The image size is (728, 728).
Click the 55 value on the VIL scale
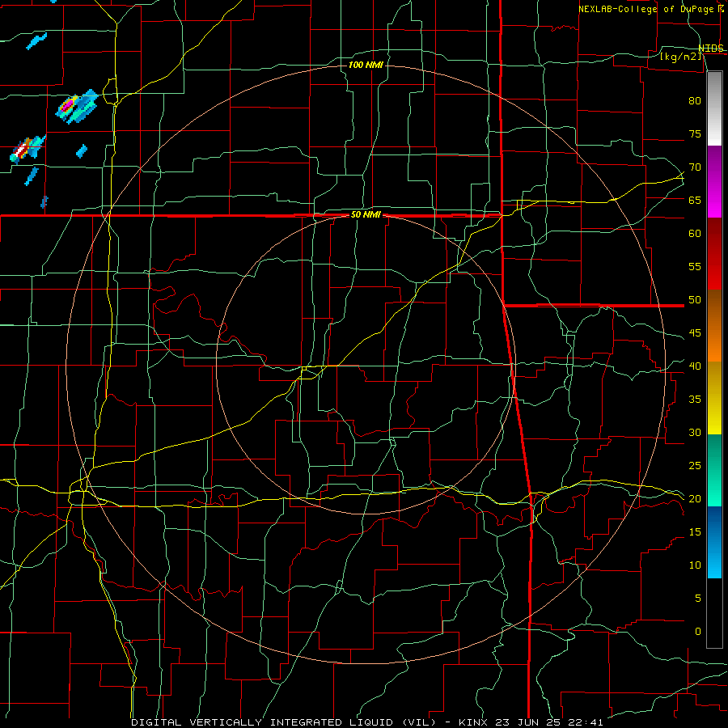point(695,266)
